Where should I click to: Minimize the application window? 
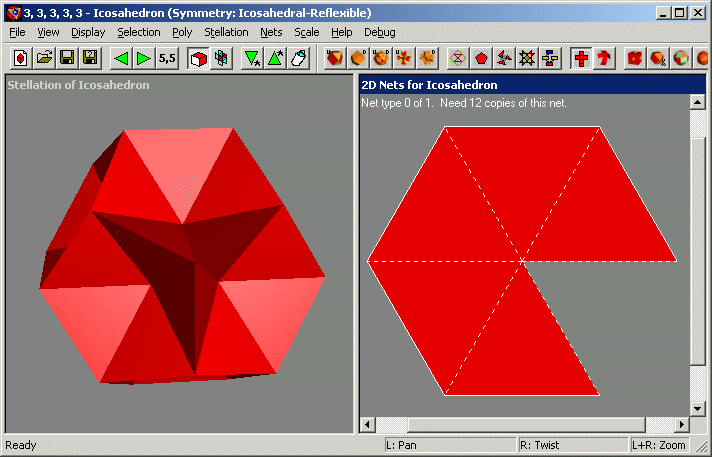coord(663,13)
